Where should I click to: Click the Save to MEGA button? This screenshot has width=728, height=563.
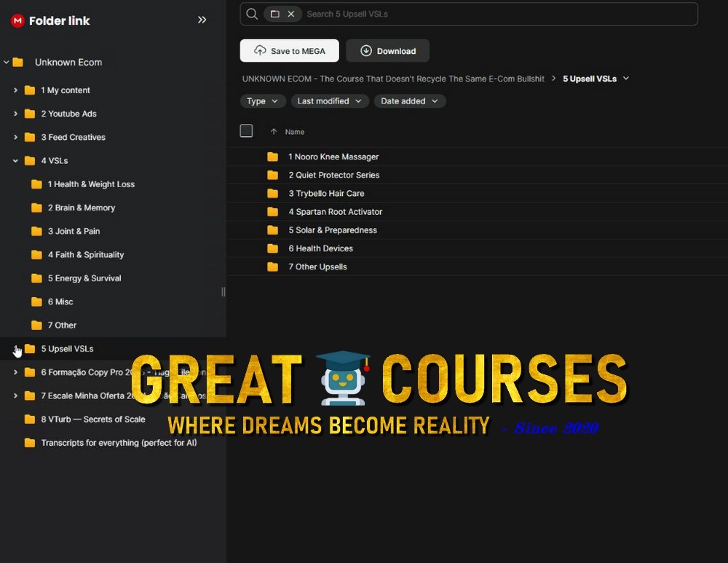coord(289,51)
